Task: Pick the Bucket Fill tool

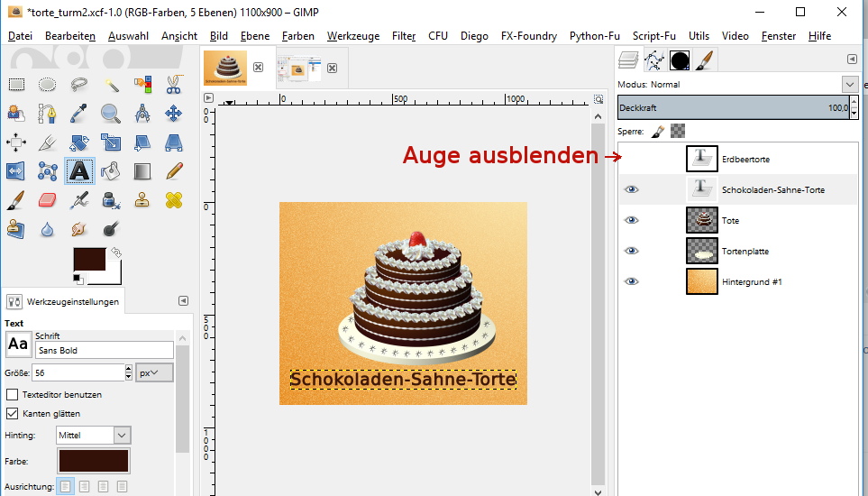Action: pyautogui.click(x=111, y=170)
